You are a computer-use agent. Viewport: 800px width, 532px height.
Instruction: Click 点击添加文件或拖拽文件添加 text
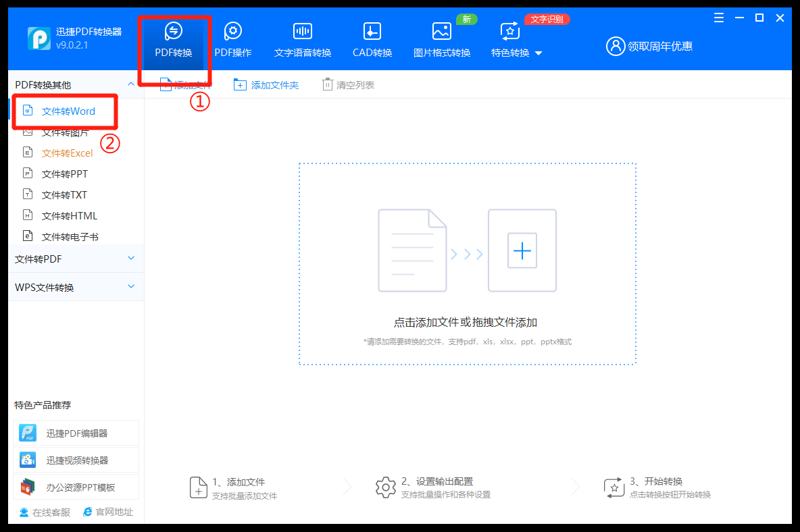click(x=466, y=323)
